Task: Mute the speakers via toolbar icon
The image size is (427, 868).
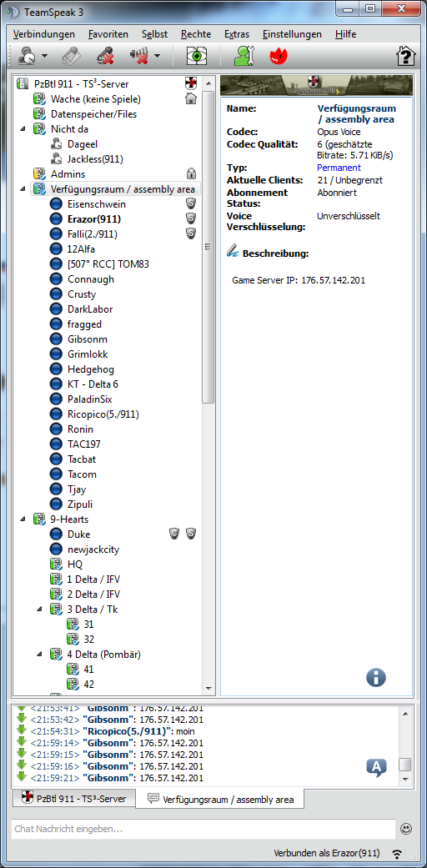Action: coord(138,55)
